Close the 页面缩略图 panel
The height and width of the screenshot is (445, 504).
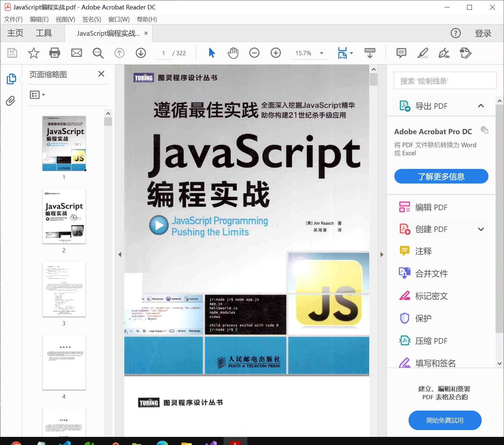pyautogui.click(x=101, y=74)
